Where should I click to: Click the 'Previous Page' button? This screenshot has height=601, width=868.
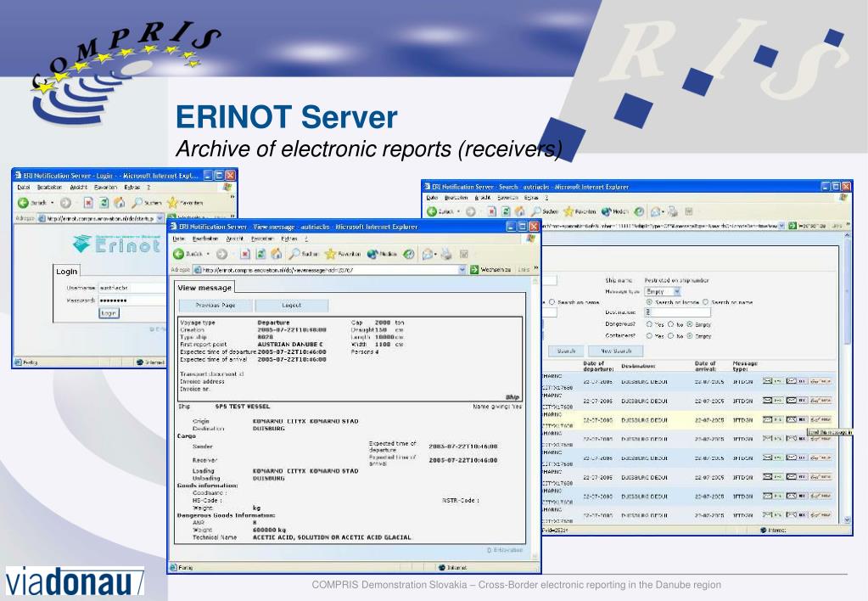(x=216, y=306)
